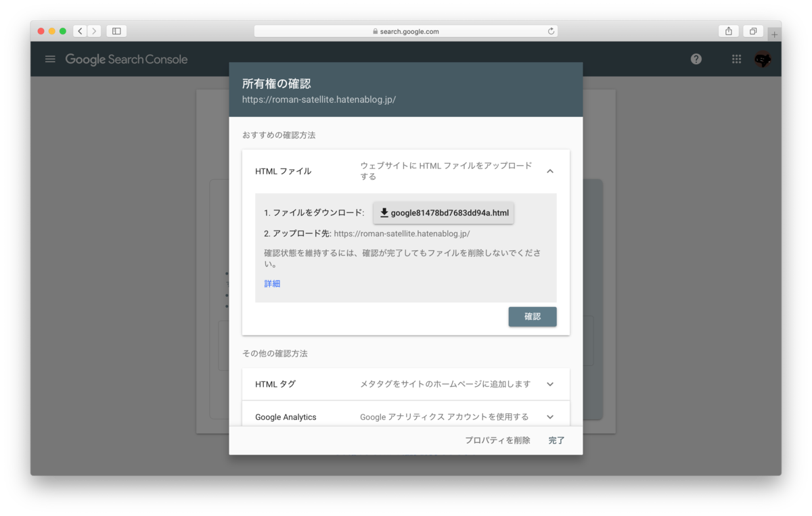Open the account profile avatar
Viewport: 812px width, 516px height.
(763, 60)
